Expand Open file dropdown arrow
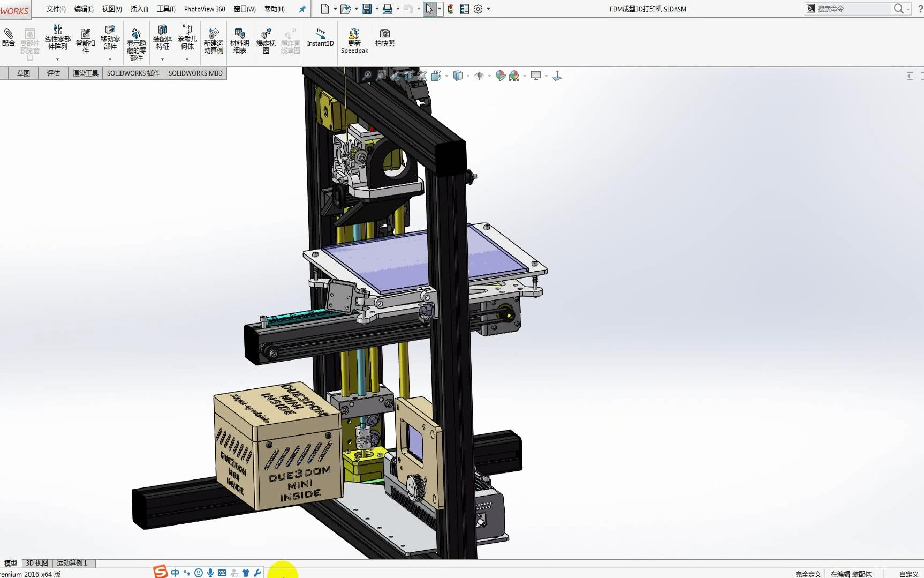The image size is (924, 578). [356, 9]
